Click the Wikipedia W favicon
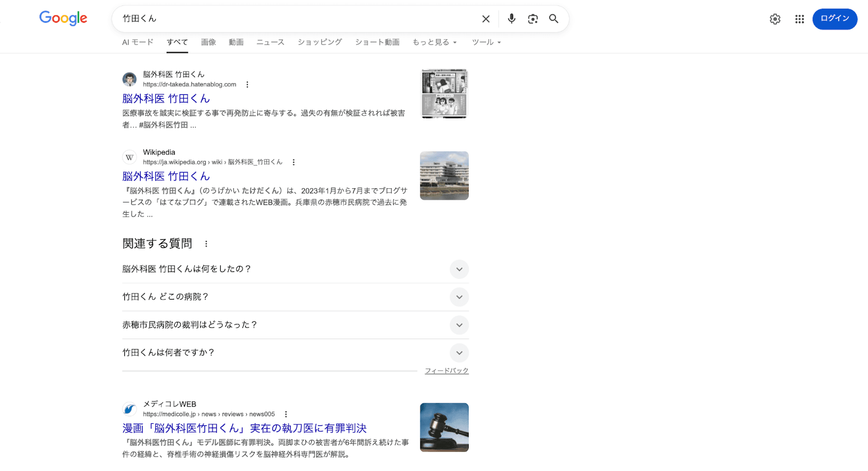This screenshot has height=471, width=868. click(130, 157)
